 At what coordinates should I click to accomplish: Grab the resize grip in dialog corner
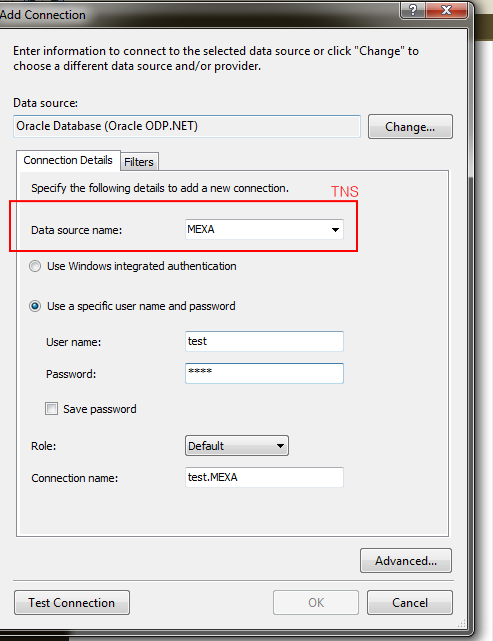point(462,623)
